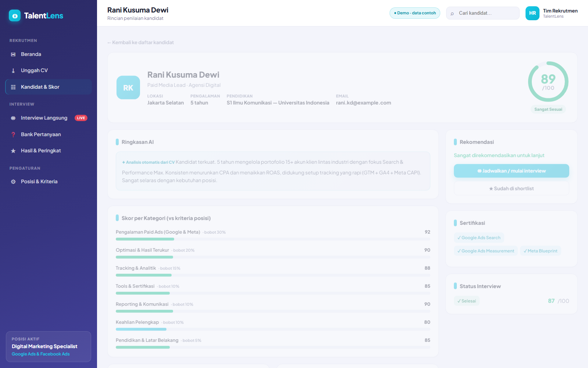Image resolution: width=588 pixels, height=368 pixels.
Task: Click the Tools & Sertifikasi progress bar
Action: click(x=273, y=293)
